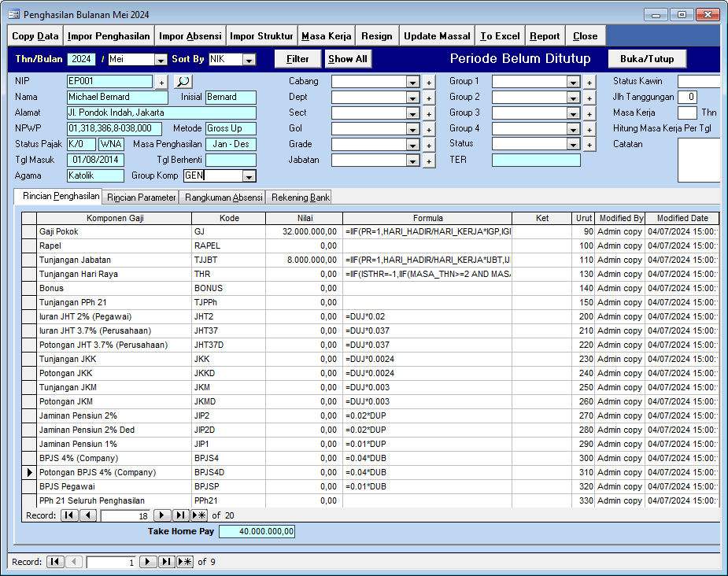728x576 pixels.
Task: Jump to first record in inner navigator
Action: [68, 515]
